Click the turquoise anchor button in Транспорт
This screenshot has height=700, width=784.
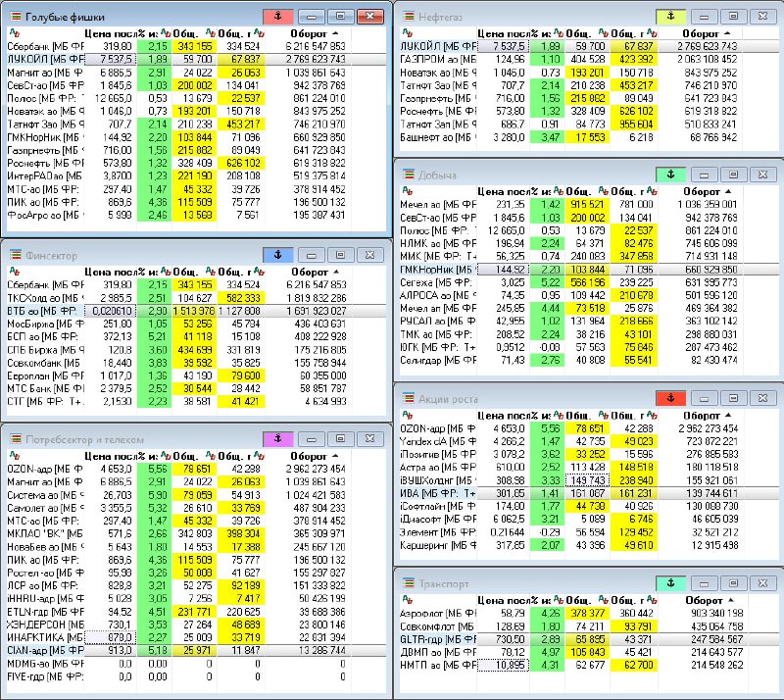point(671,583)
